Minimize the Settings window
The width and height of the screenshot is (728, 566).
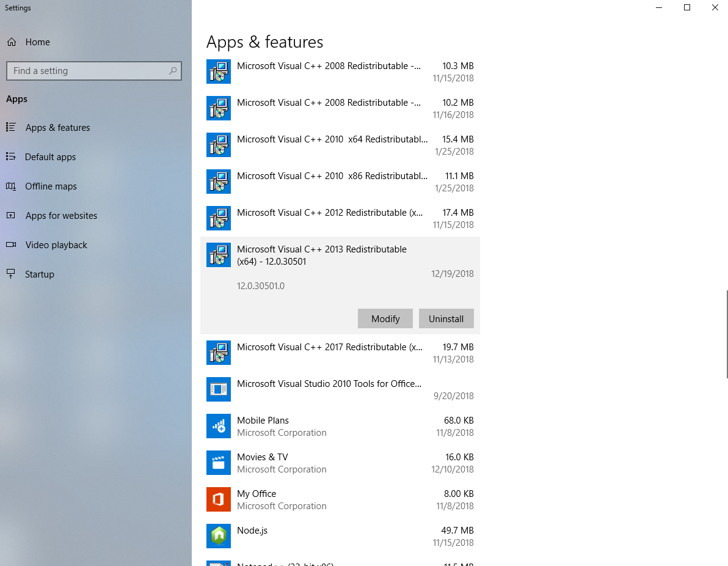[x=659, y=7]
